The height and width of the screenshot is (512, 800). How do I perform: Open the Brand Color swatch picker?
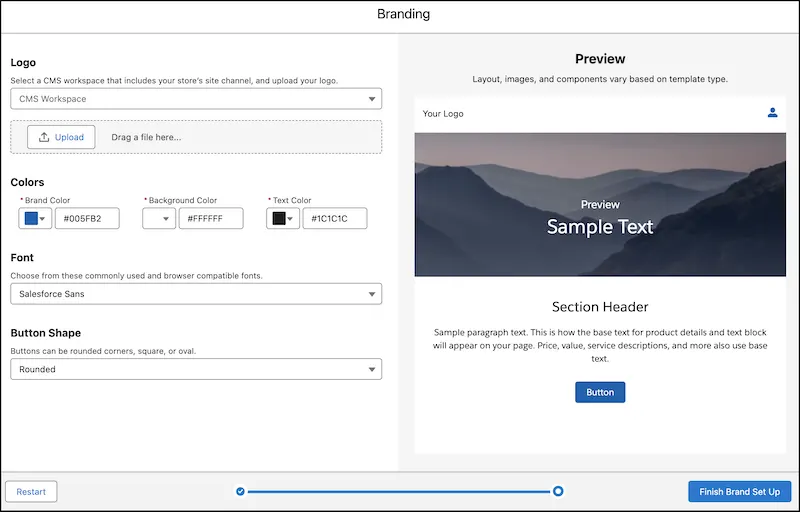(x=35, y=218)
